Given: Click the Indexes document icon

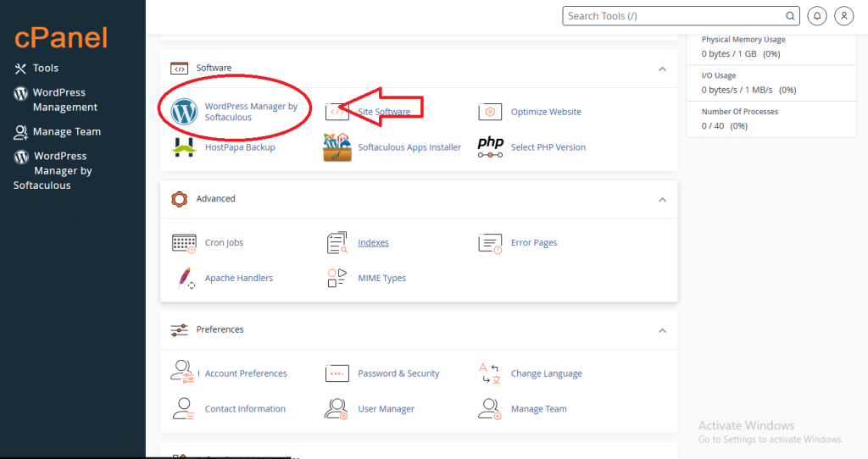Looking at the screenshot, I should click(337, 243).
